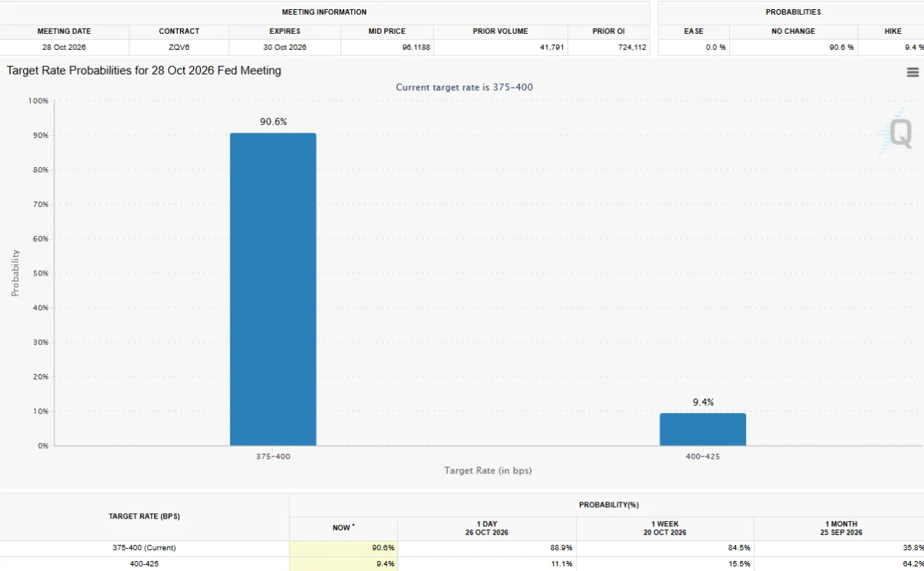This screenshot has width=924, height=571.
Task: Select the contract value 'ZQV6'
Action: coord(179,48)
